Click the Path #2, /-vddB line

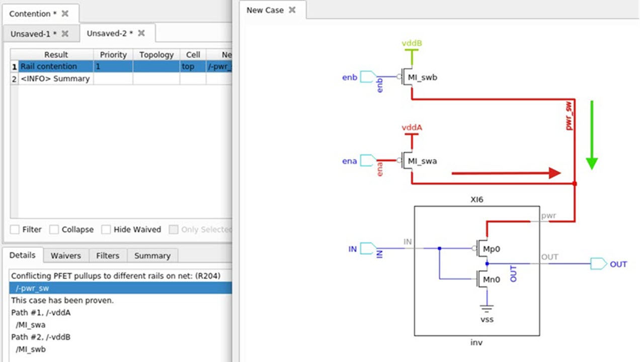[x=41, y=337]
